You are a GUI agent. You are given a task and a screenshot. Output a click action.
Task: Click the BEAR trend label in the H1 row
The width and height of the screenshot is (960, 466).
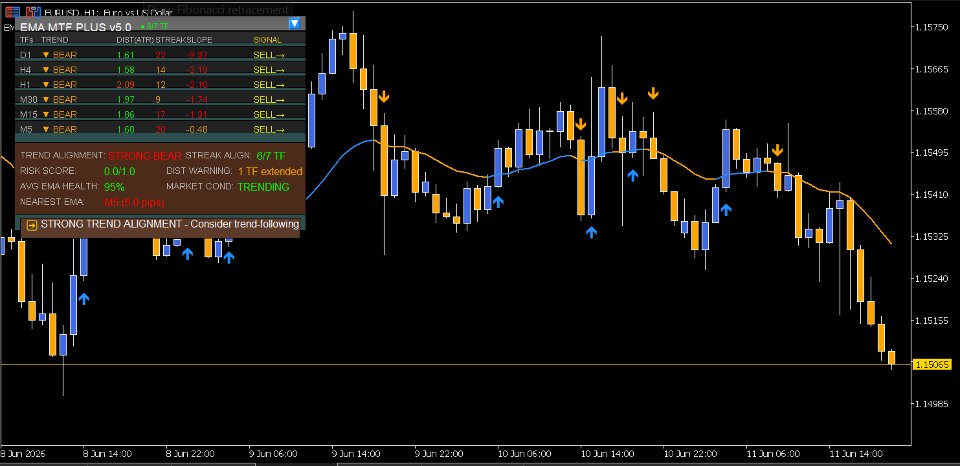(65, 85)
